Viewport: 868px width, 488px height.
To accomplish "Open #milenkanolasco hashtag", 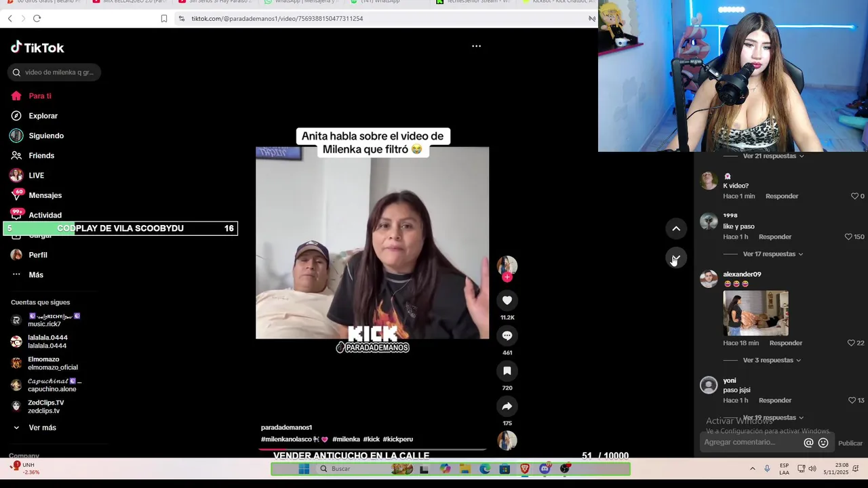I will click(285, 439).
